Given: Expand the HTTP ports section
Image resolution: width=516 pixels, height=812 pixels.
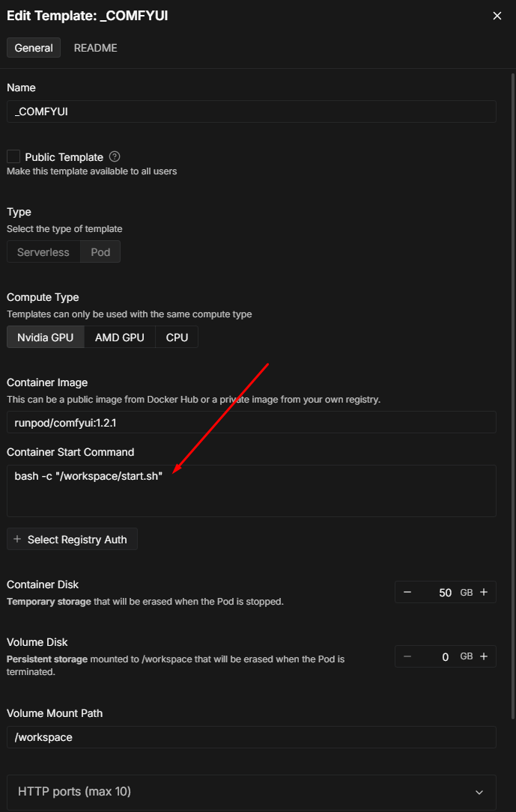Looking at the screenshot, I should [482, 791].
